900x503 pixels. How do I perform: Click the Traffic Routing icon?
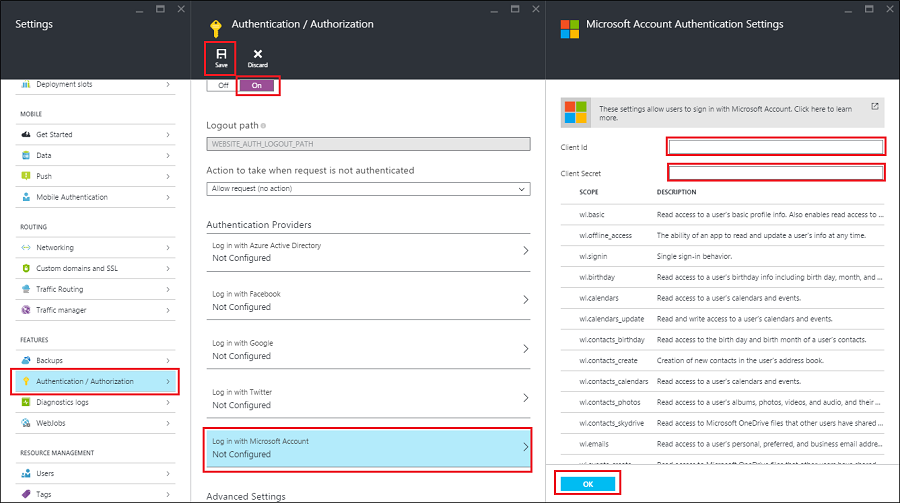26,289
